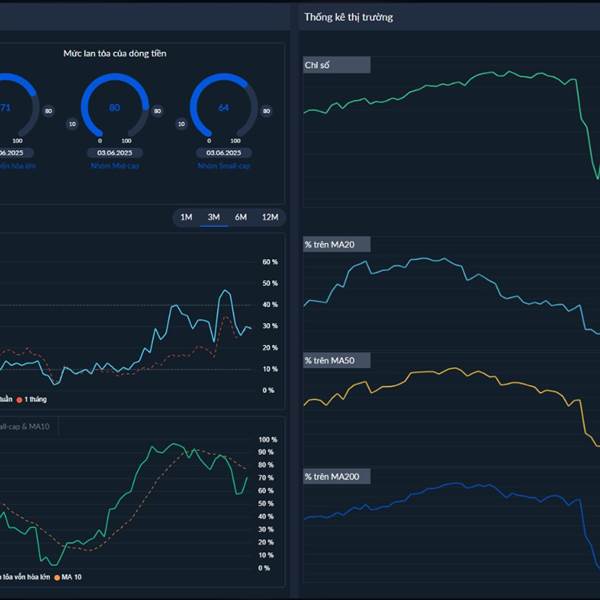Click the dark blue '% trên MA200' line chart

(x=452, y=526)
